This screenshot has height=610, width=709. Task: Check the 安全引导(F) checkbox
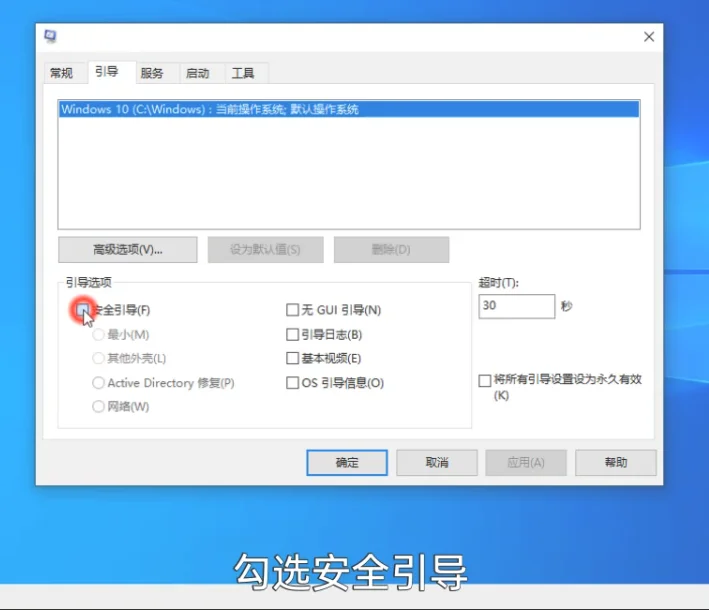[83, 310]
